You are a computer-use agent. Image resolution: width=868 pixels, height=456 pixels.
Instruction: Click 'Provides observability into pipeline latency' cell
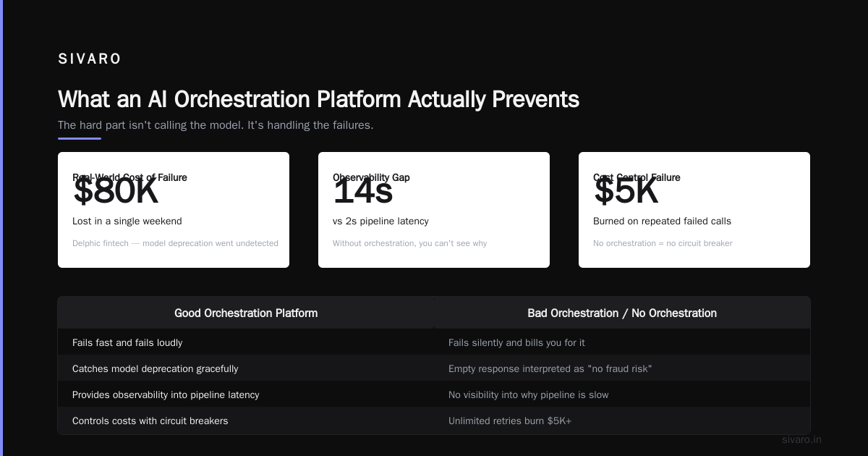coord(246,394)
